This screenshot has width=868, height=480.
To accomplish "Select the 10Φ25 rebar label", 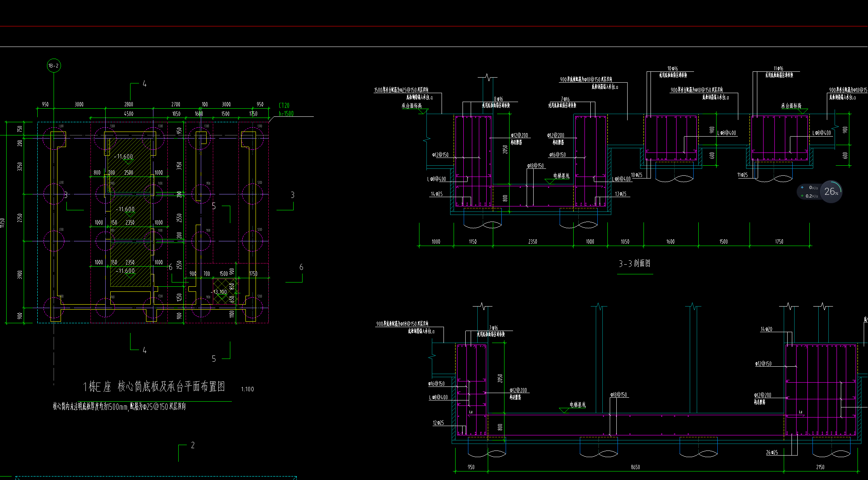I will point(637,175).
